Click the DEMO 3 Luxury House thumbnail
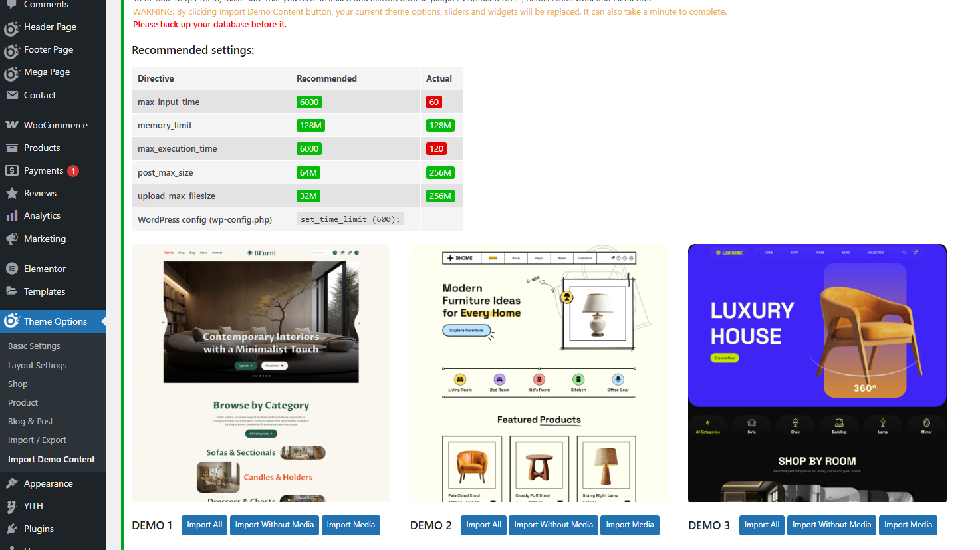 coord(817,373)
